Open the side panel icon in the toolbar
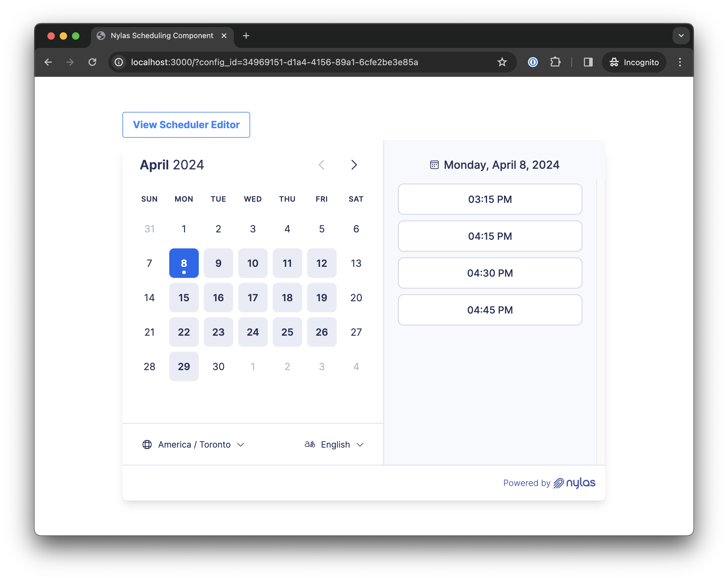 tap(588, 62)
